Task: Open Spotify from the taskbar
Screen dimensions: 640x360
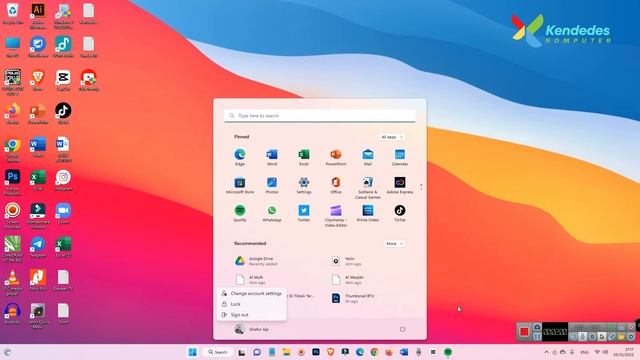Action: pos(448,352)
